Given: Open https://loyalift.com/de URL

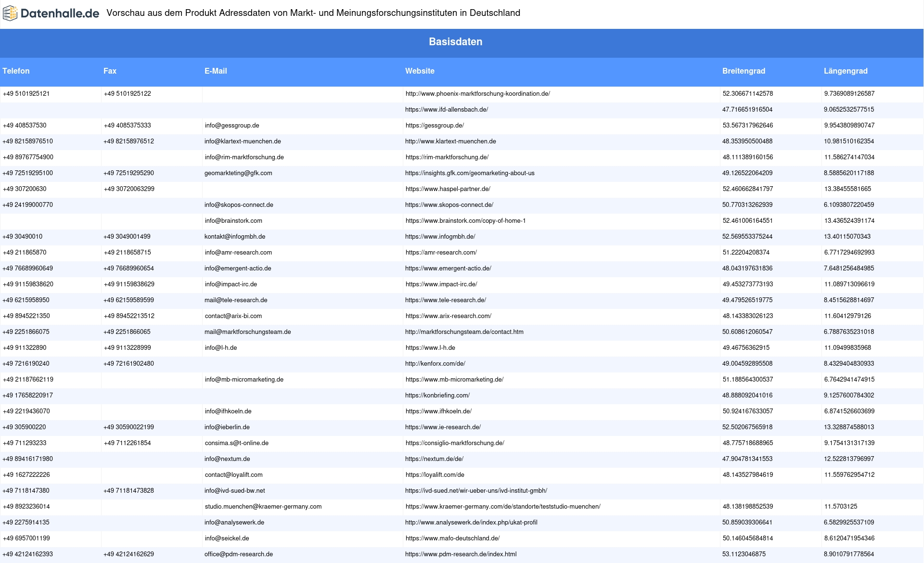Looking at the screenshot, I should pos(435,475).
